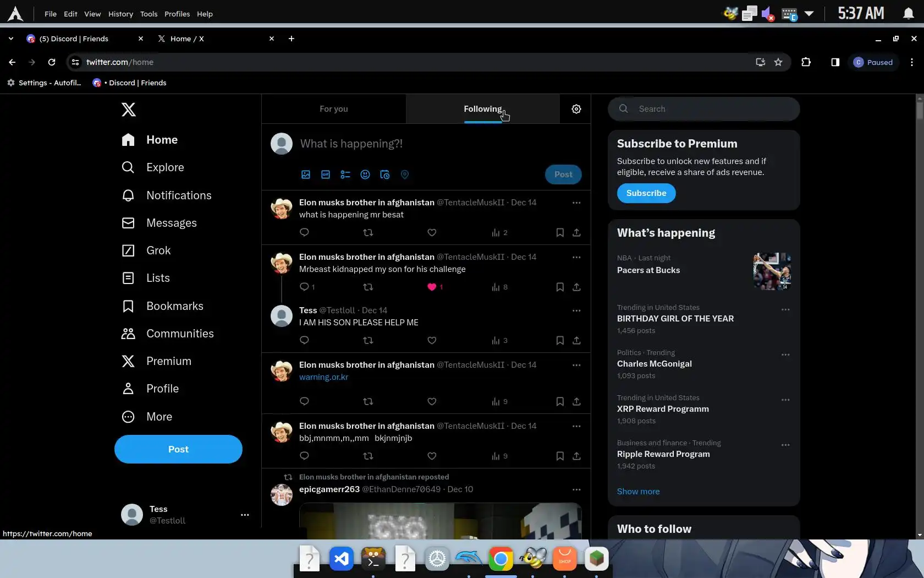Bookmark the warning.or.kr post
The width and height of the screenshot is (924, 578).
(560, 401)
